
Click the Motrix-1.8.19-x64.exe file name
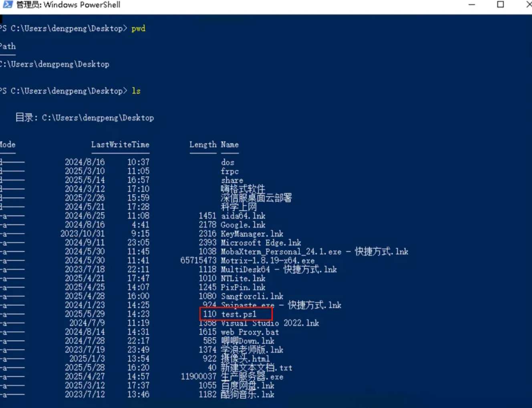click(268, 261)
